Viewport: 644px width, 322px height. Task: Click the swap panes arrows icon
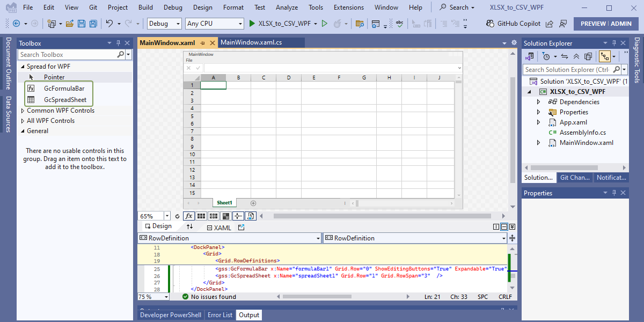[189, 227]
